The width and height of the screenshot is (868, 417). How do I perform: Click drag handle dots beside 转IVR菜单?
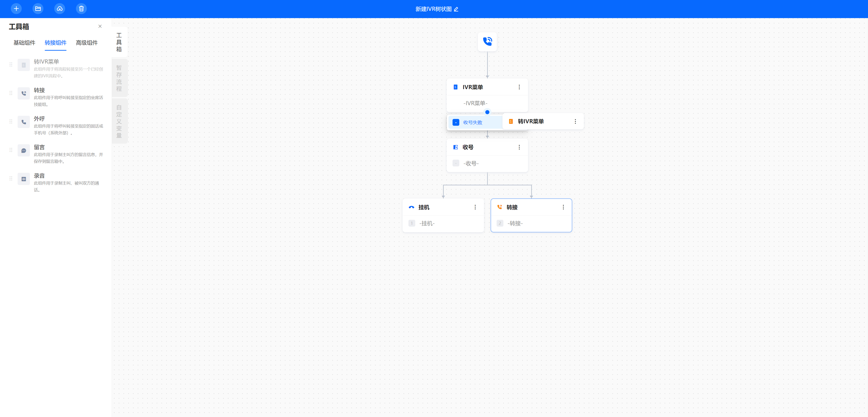click(11, 64)
